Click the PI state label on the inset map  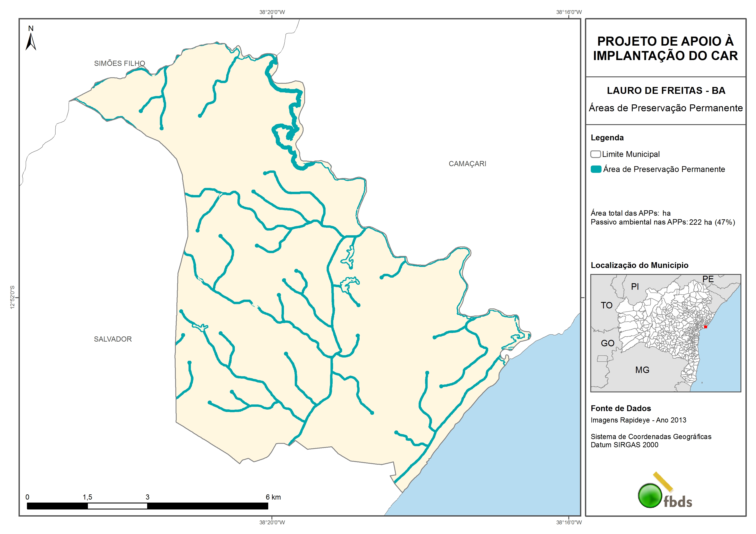click(635, 286)
